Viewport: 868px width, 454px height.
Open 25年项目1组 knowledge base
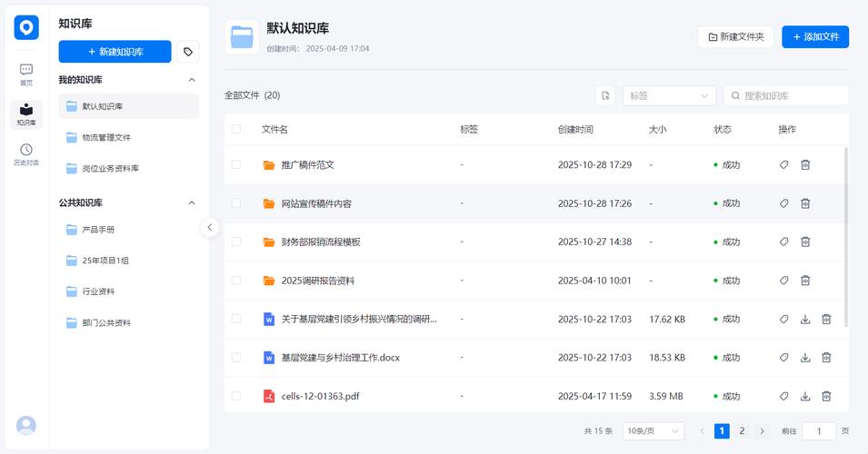129,261
